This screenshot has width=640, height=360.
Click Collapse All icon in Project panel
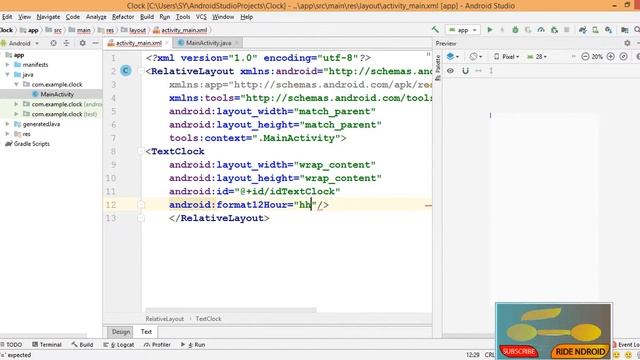click(67, 43)
